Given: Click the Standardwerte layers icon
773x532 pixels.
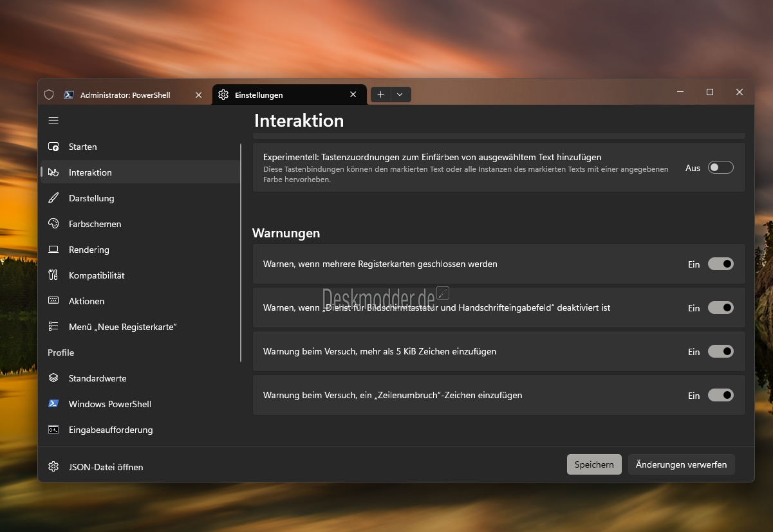Looking at the screenshot, I should [x=54, y=378].
